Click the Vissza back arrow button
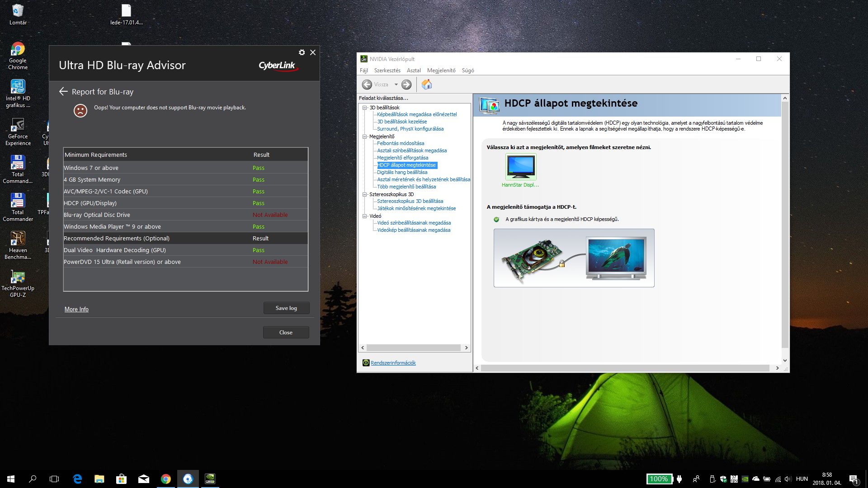Screen dimensions: 868x488 367,84
